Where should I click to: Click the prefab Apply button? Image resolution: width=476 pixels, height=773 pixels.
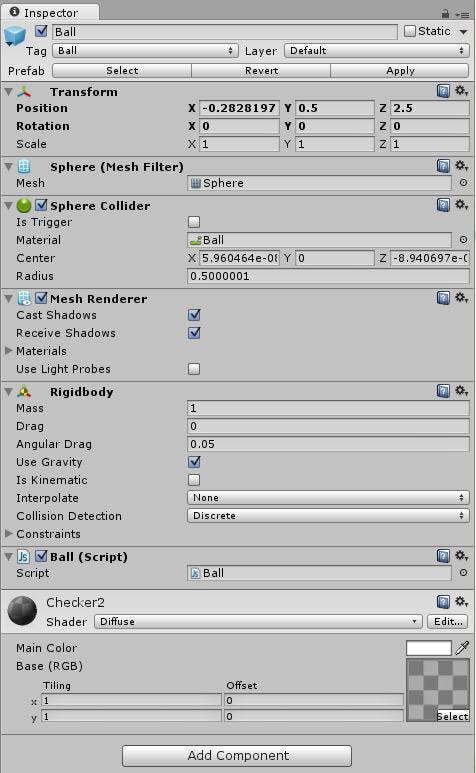point(400,70)
